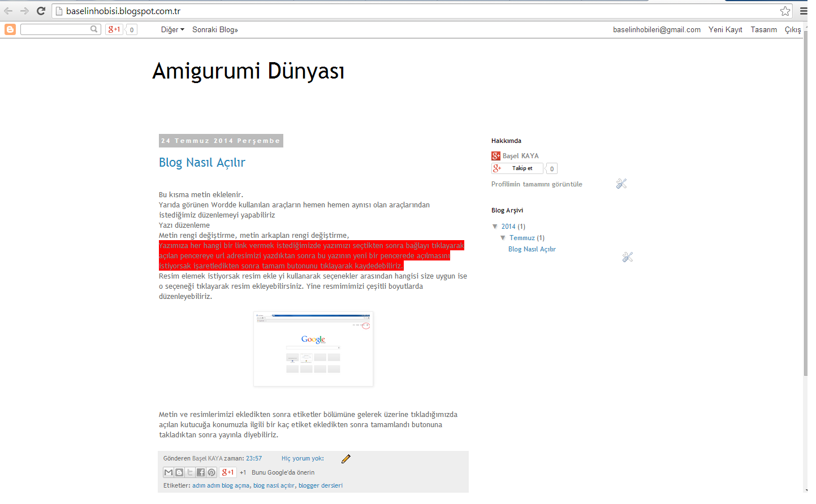Click the wrench icon in the Hakkımda widget

tap(621, 184)
